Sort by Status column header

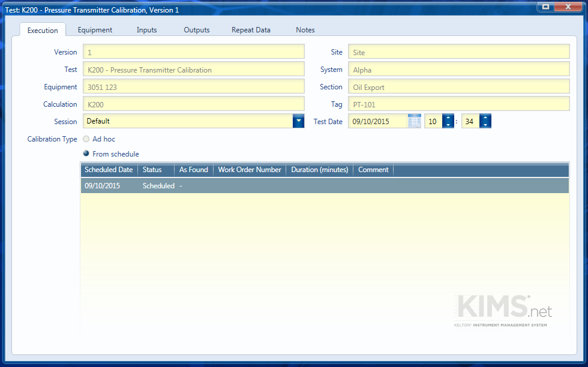point(156,170)
